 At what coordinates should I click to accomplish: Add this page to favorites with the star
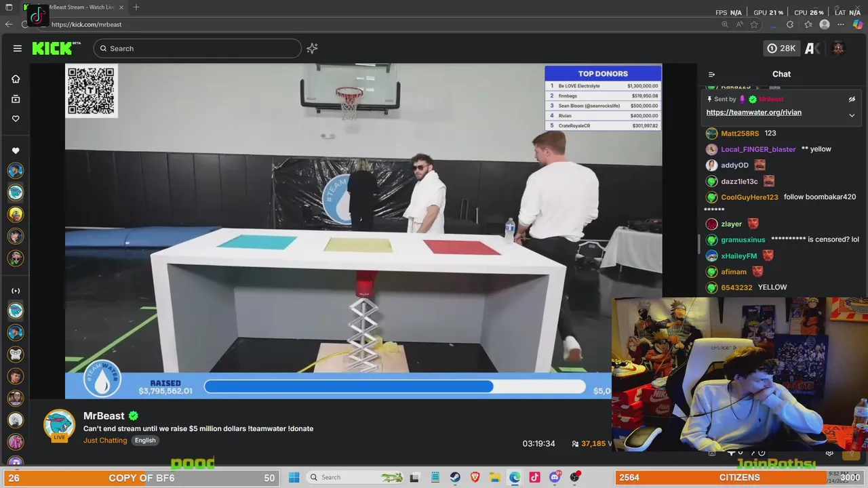tap(754, 24)
